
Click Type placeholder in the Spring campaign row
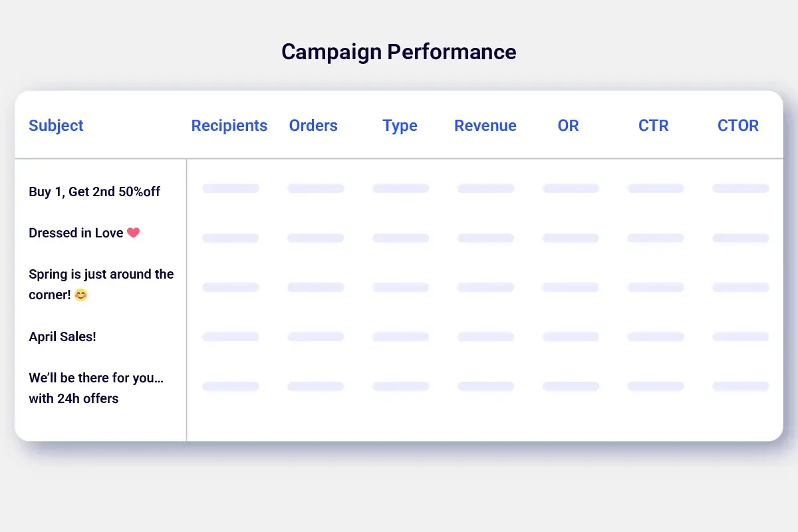coord(401,287)
